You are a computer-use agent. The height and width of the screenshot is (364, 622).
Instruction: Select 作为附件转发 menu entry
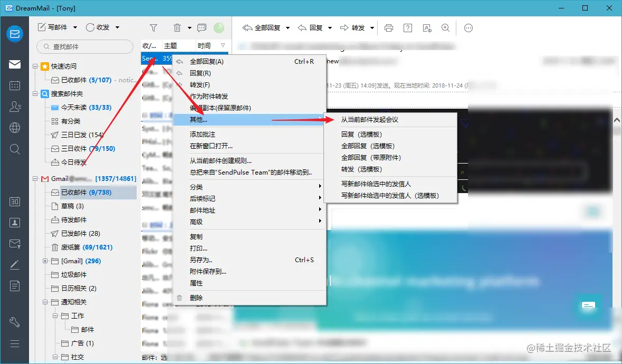250,97
